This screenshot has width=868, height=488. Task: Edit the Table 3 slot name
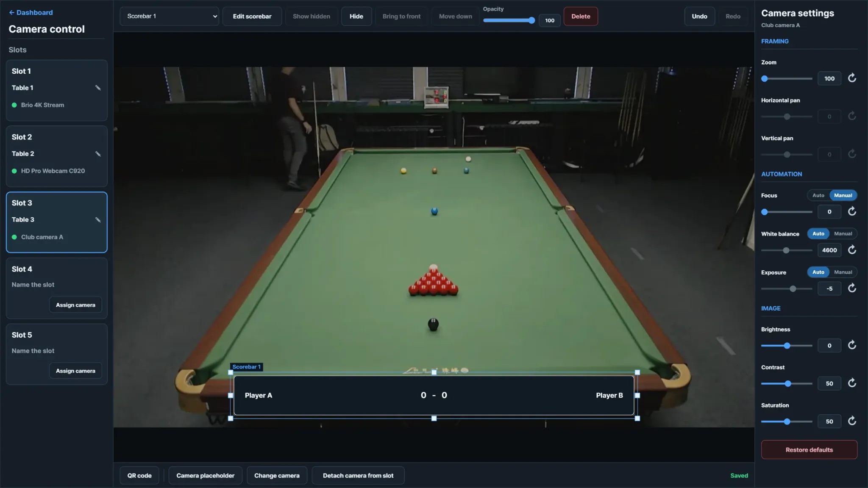[x=98, y=220]
